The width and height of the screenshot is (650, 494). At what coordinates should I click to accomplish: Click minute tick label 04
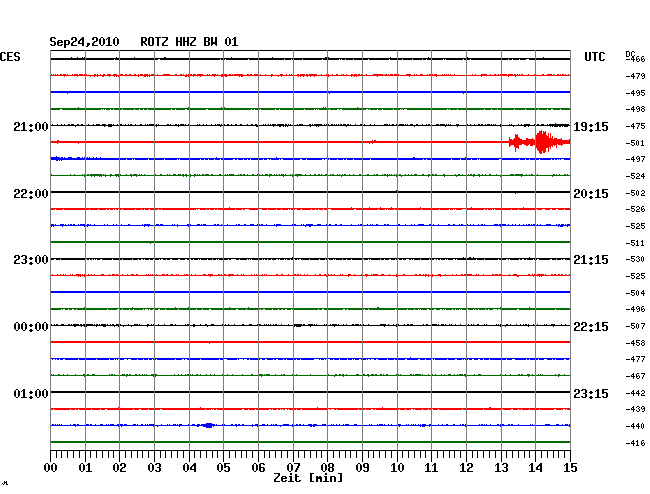189,468
